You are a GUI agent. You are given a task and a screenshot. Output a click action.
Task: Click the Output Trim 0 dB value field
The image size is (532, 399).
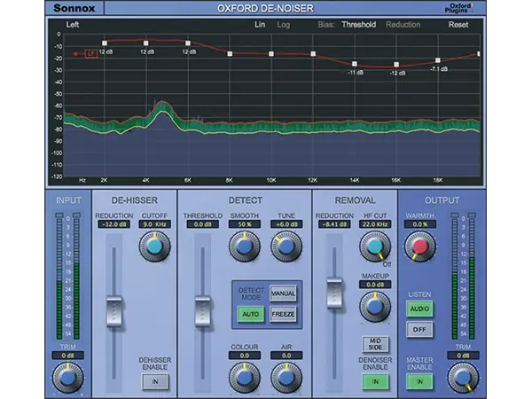(x=463, y=356)
